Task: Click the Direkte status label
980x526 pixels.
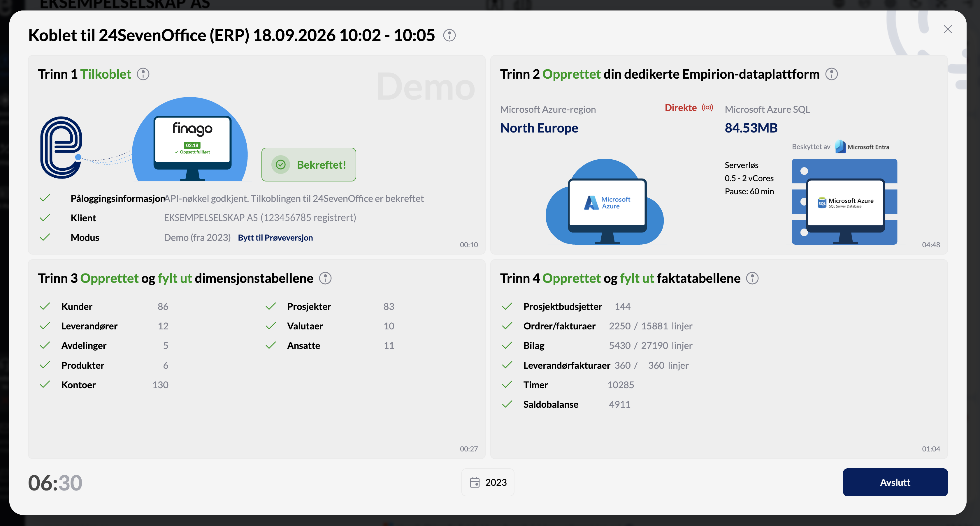Action: 681,107
